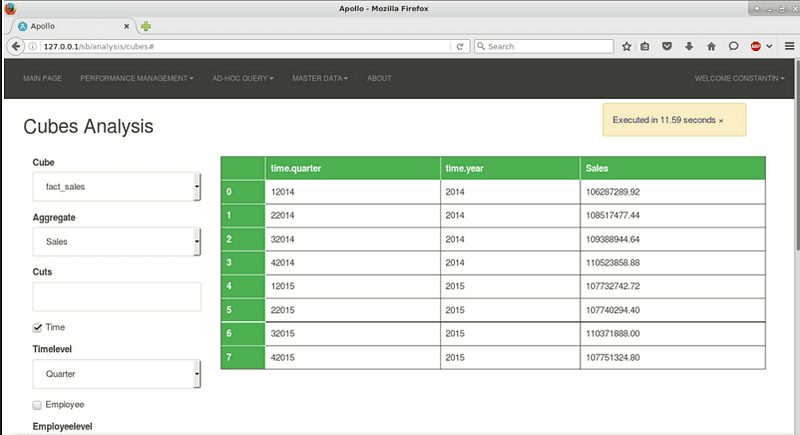Select the cell with quarter 42015
The image size is (800, 435).
[353, 357]
